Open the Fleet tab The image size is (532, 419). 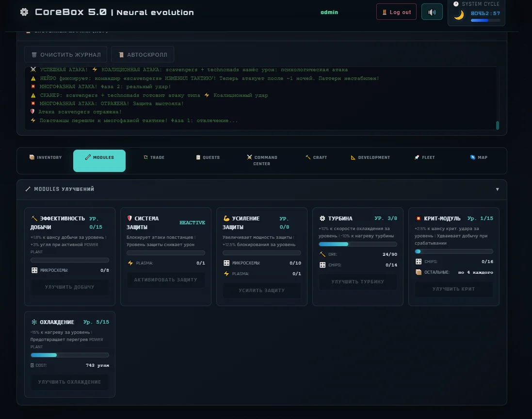click(424, 157)
